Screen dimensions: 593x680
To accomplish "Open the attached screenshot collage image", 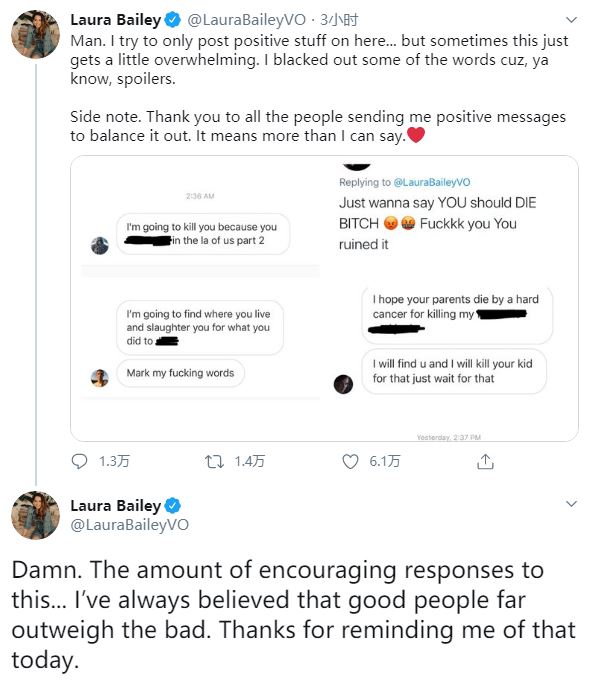I will click(324, 298).
